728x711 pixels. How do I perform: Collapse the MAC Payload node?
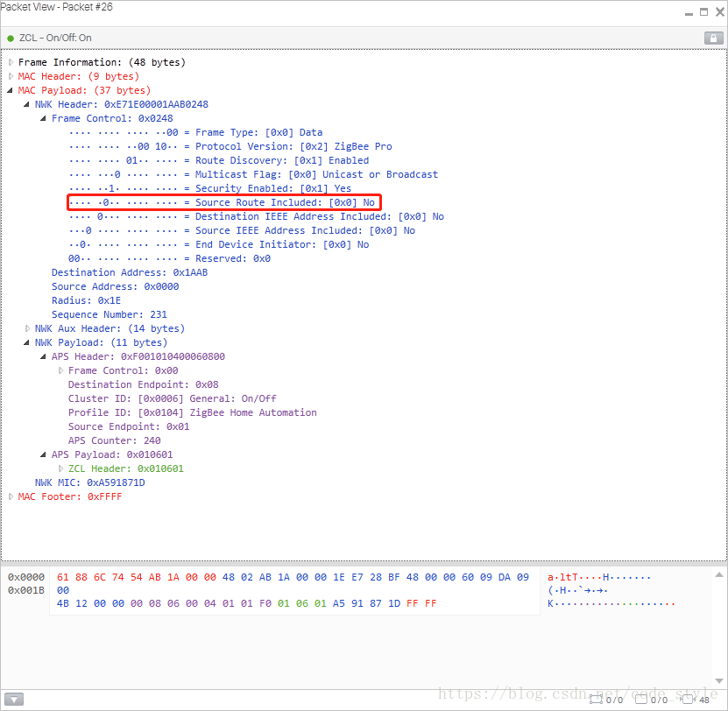[x=11, y=90]
